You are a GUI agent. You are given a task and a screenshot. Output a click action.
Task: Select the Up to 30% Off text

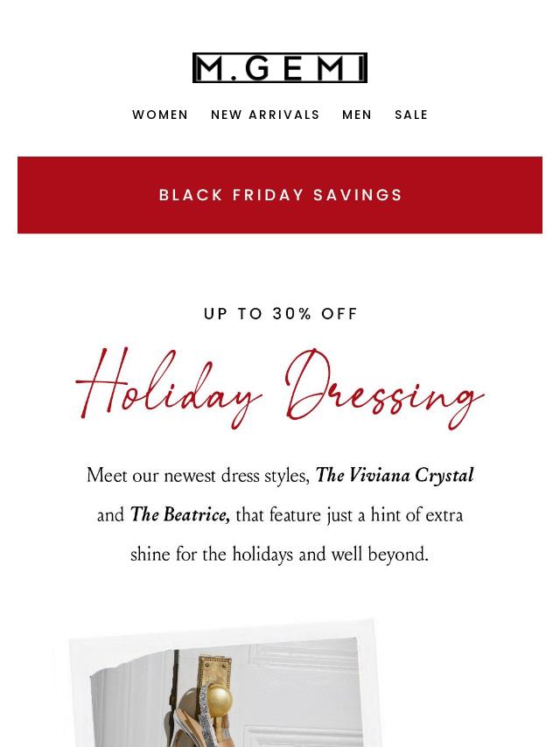[x=280, y=313]
